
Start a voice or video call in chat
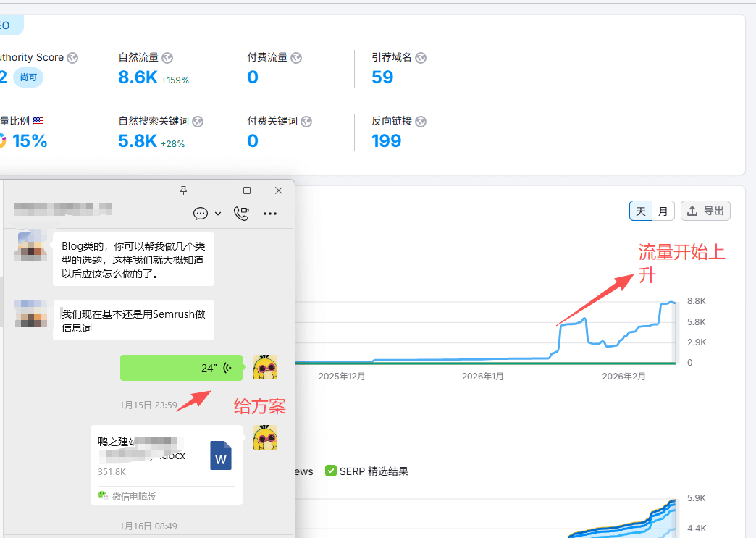pos(241,213)
